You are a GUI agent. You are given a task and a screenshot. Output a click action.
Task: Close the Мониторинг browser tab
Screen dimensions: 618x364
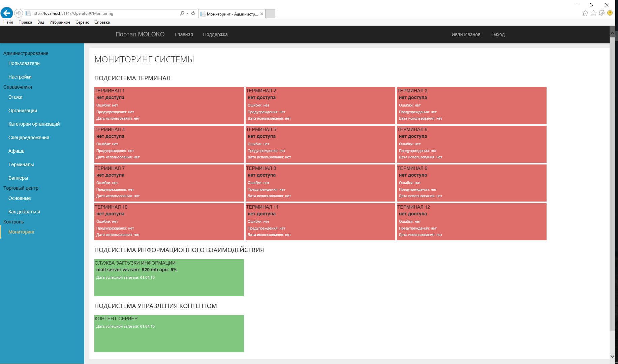pos(262,14)
